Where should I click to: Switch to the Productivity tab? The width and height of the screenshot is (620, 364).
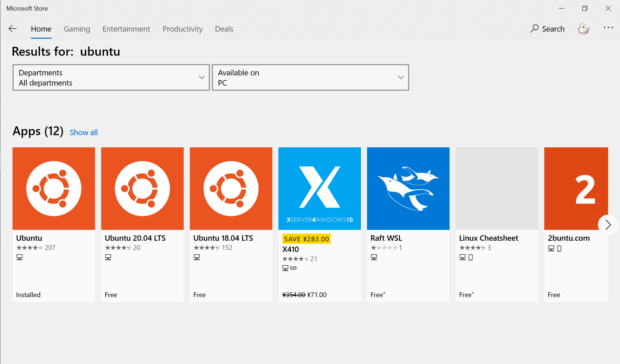[x=183, y=29]
